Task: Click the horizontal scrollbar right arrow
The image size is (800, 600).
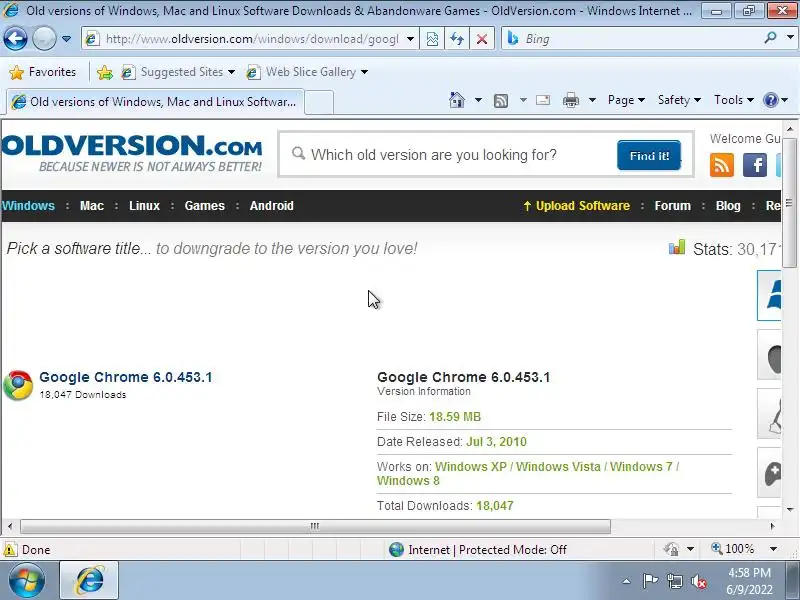Action: click(773, 526)
